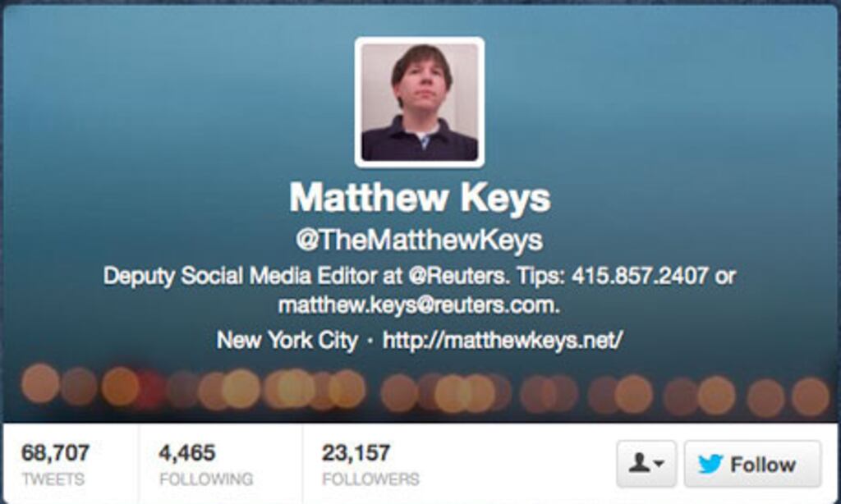View the 4,465 following count
841x504 pixels.
(187, 453)
